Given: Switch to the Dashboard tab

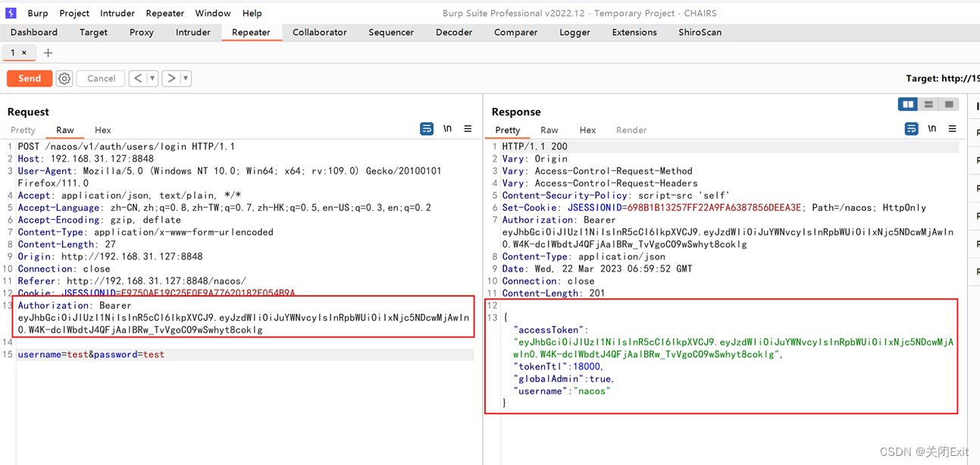Looking at the screenshot, I should tap(34, 32).
